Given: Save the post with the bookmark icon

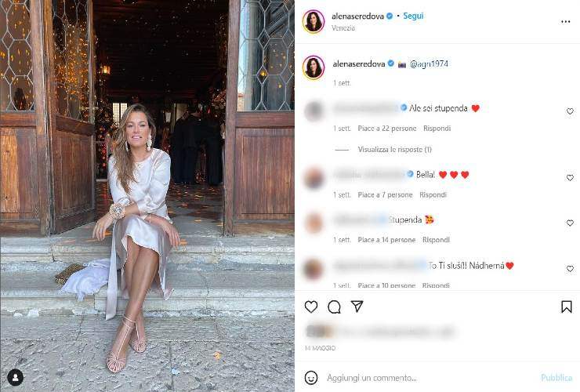Looking at the screenshot, I should (x=567, y=307).
